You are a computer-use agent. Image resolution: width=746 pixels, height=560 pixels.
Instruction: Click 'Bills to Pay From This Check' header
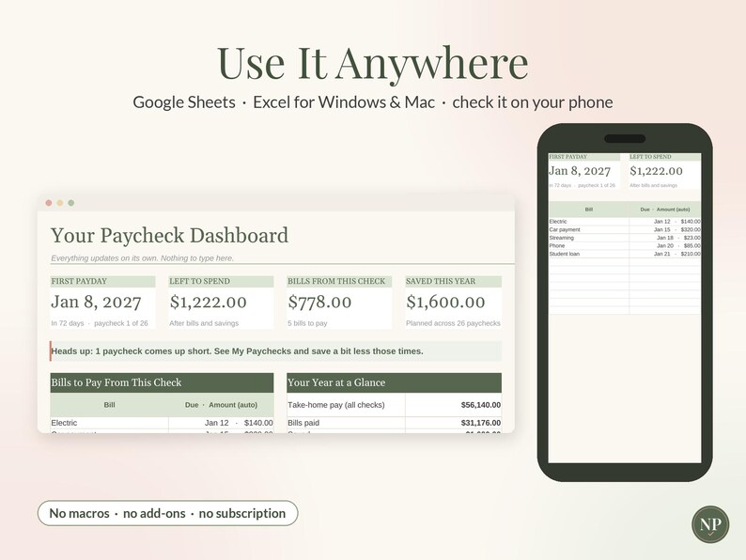point(162,382)
